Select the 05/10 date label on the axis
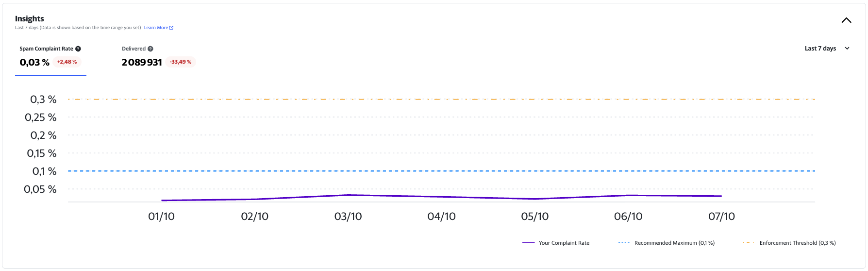This screenshot has height=271, width=868. click(x=534, y=217)
